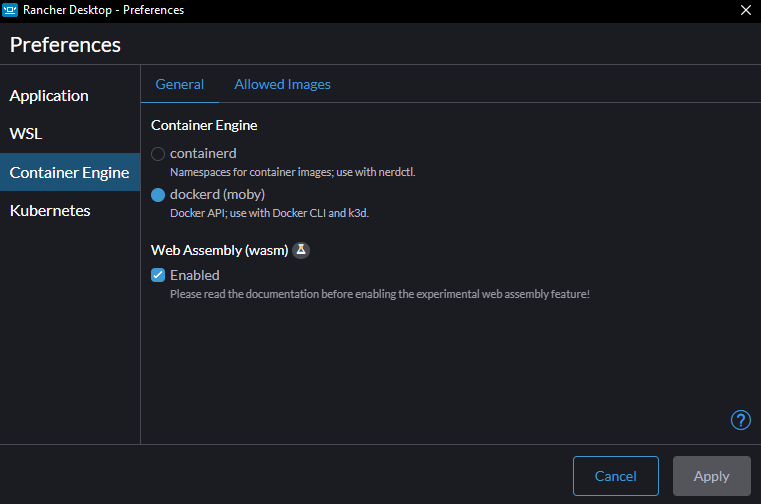761x504 pixels.
Task: Close the Preferences window with the X
Action: pyautogui.click(x=746, y=10)
